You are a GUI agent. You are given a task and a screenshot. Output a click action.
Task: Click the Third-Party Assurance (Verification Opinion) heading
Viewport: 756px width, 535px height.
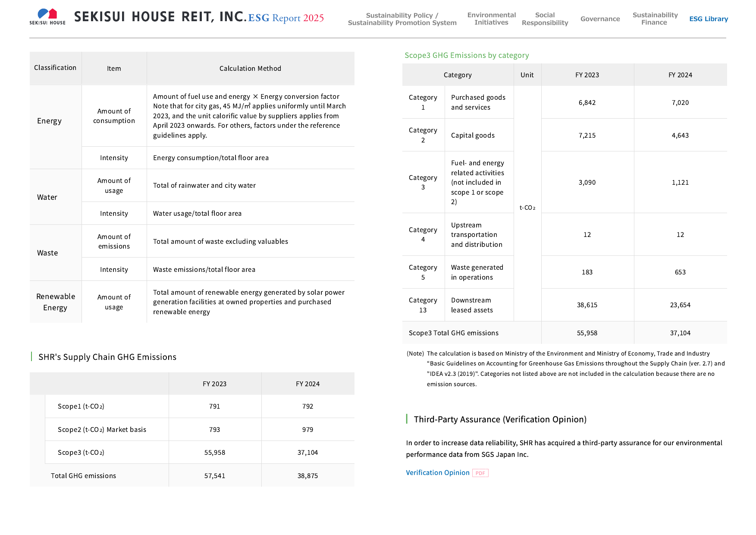pos(500,419)
